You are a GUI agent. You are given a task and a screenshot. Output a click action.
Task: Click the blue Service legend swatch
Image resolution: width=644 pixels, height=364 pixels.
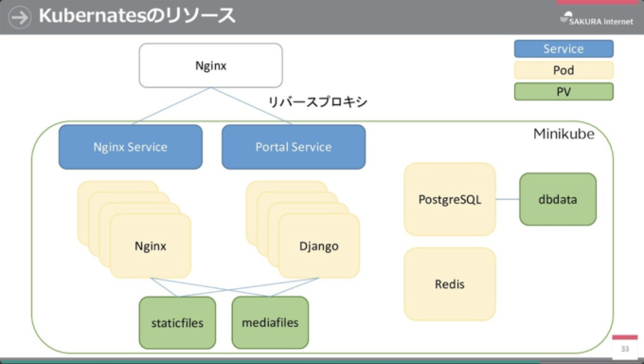pos(563,48)
